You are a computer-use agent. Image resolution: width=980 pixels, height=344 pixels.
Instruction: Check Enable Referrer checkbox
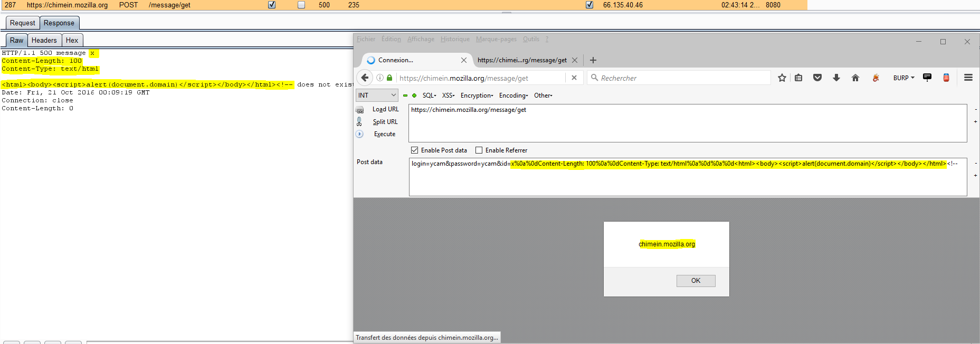479,150
